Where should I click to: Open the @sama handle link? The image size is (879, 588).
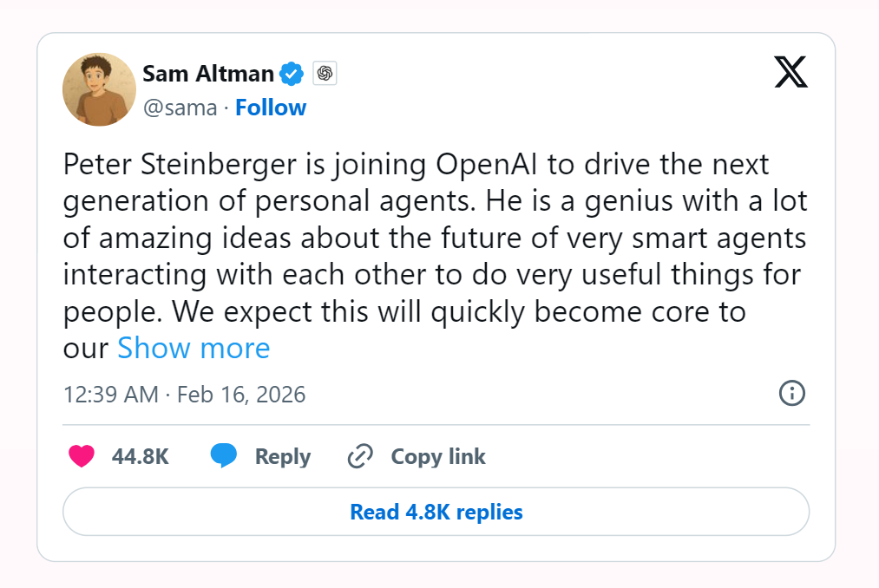coord(180,108)
